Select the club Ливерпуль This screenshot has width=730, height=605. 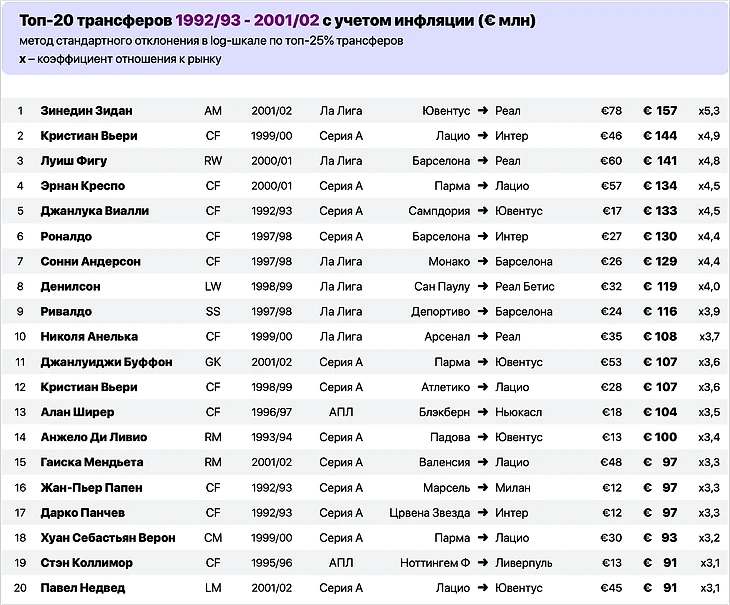pos(524,563)
